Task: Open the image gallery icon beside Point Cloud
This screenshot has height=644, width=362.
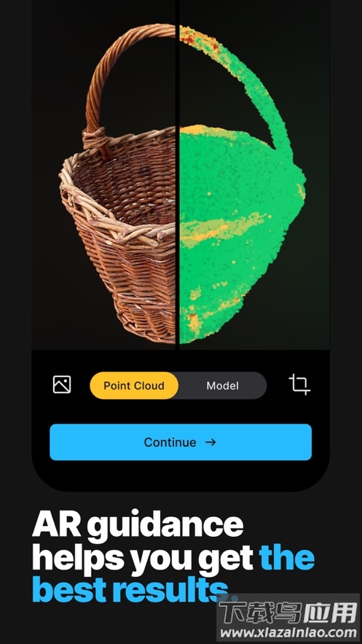Action: point(62,385)
